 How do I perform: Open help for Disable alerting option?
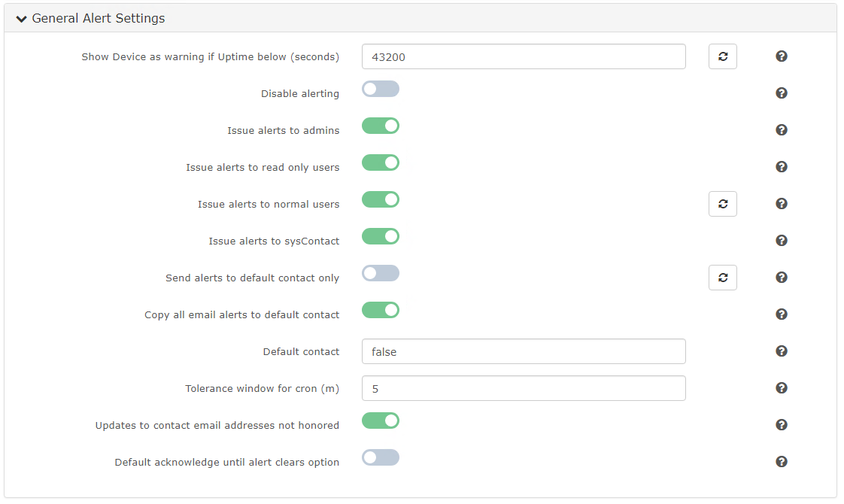781,93
